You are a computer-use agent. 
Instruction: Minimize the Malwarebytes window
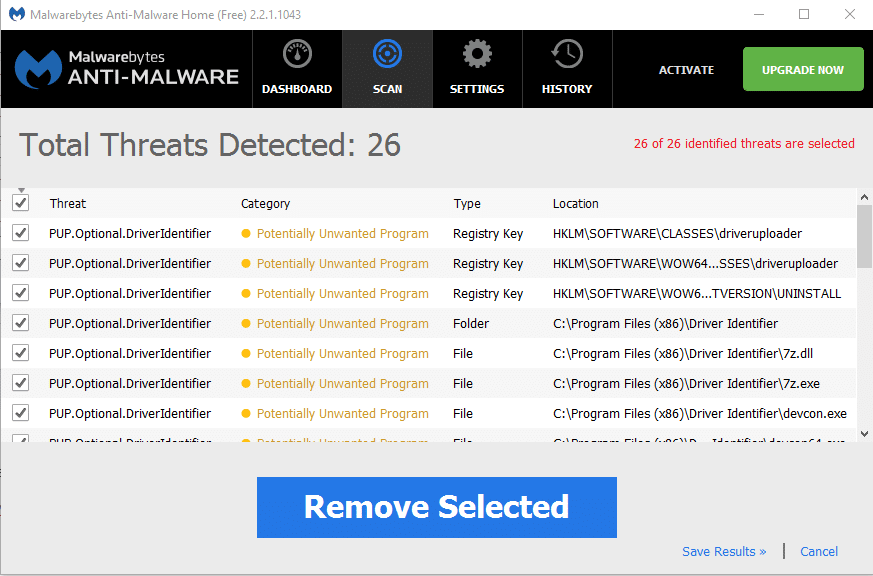758,14
